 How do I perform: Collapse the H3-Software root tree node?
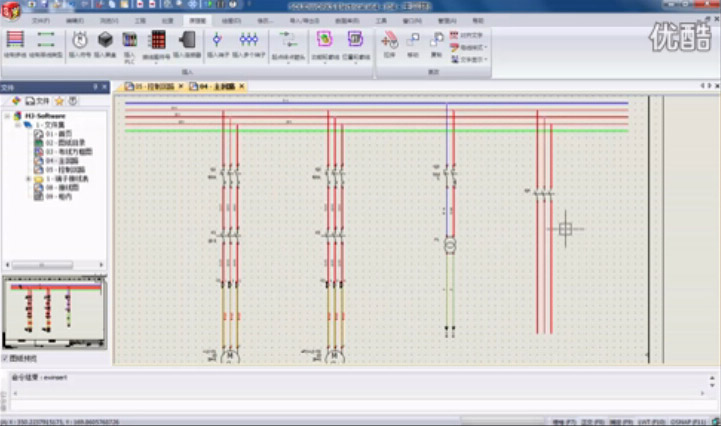(7, 116)
